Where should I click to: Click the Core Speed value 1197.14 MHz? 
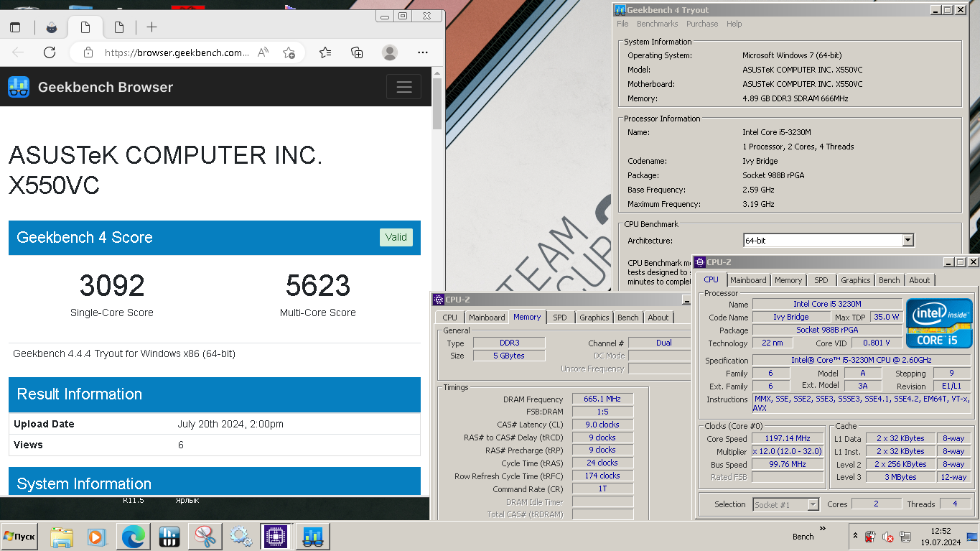(788, 438)
